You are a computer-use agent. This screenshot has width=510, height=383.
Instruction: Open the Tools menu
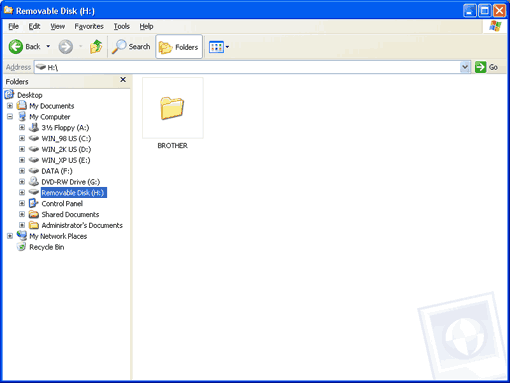122,26
